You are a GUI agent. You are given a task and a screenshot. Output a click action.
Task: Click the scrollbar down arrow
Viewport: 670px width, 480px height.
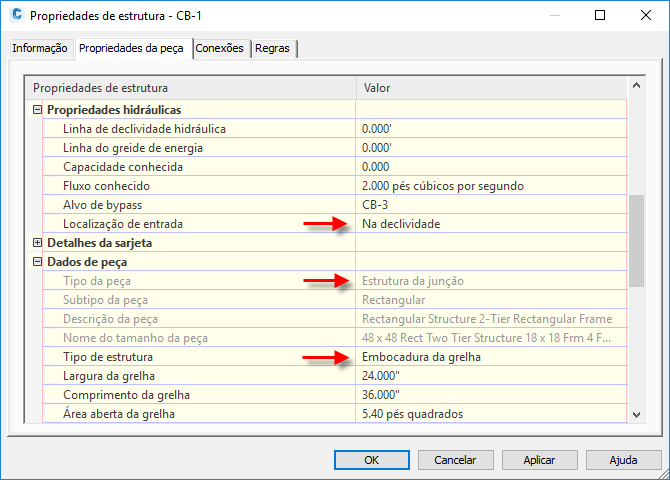[x=636, y=415]
